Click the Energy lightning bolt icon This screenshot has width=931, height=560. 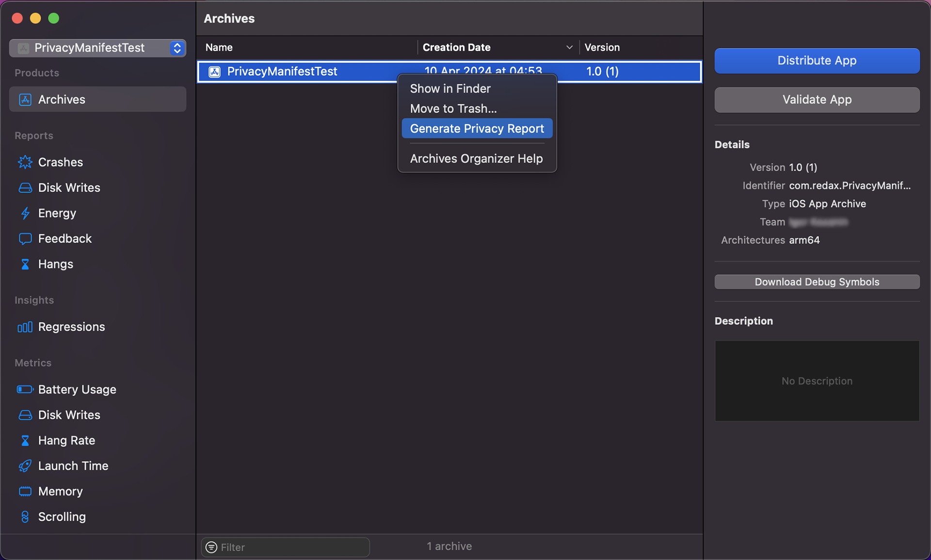[25, 213]
